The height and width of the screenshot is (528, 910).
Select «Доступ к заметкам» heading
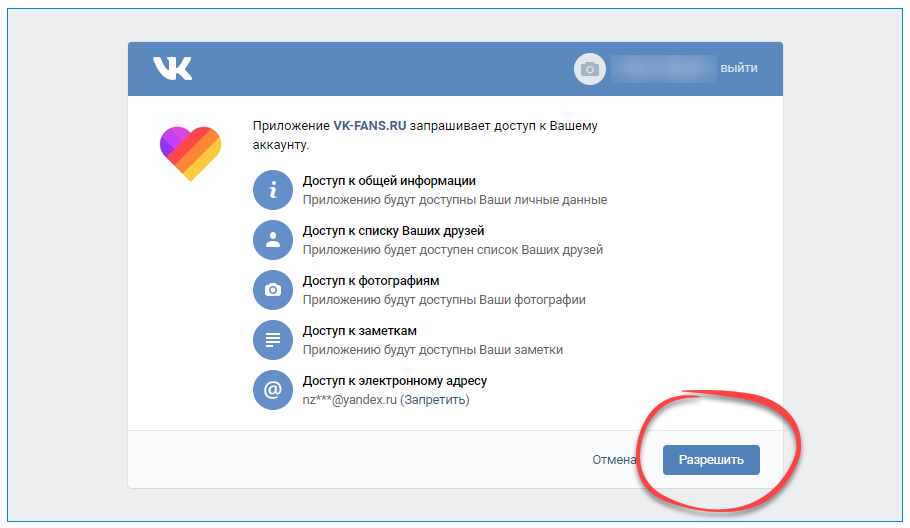pyautogui.click(x=359, y=331)
